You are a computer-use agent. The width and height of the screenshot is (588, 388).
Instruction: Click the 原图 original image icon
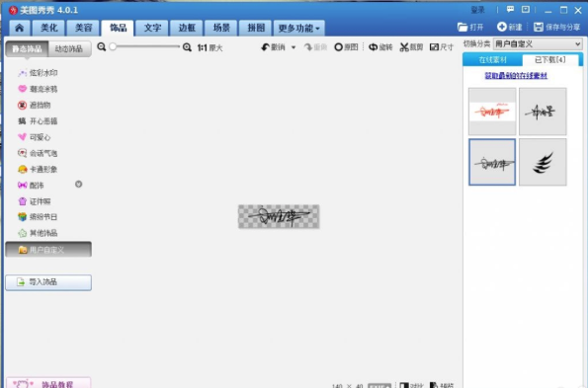coord(338,47)
